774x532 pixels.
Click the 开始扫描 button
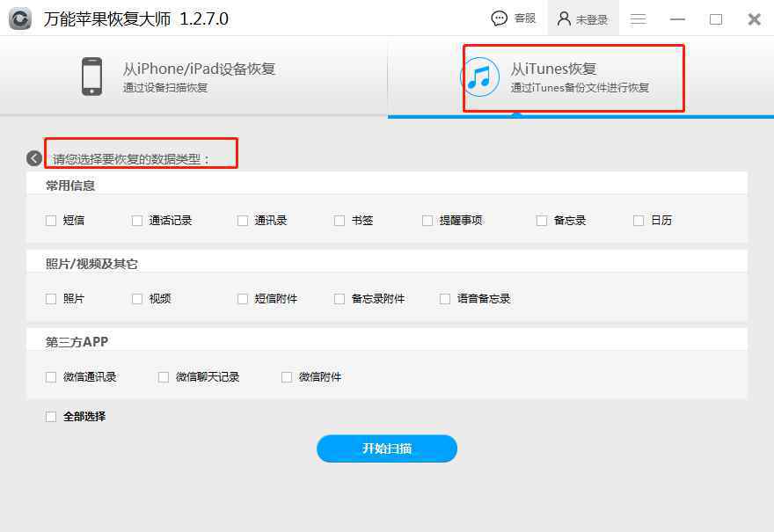click(387, 448)
